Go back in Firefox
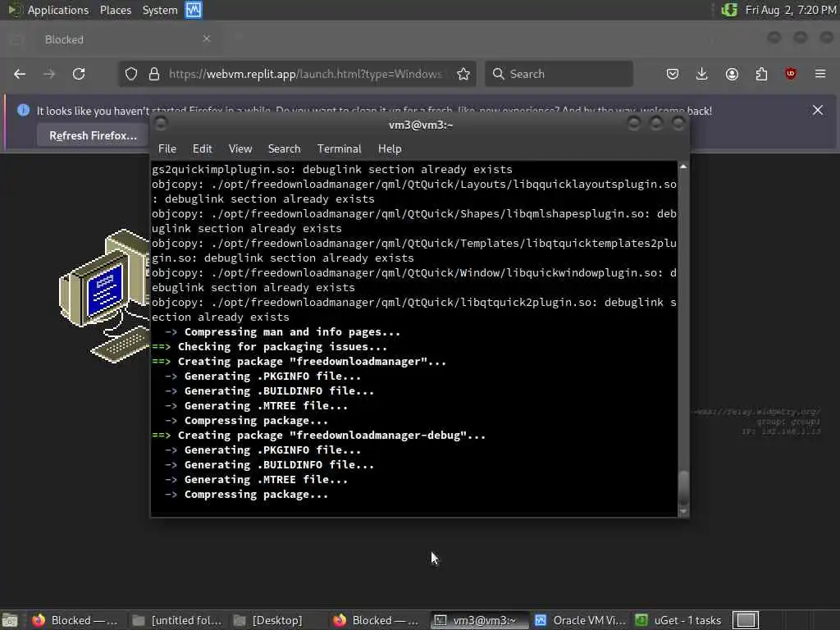840x630 pixels. point(20,74)
